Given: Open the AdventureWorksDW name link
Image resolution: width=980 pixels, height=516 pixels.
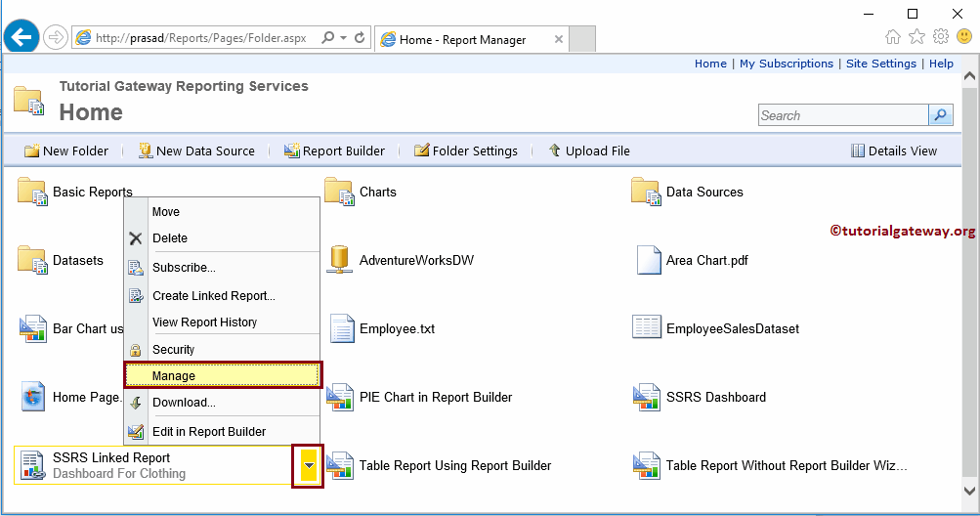Looking at the screenshot, I should click(416, 260).
